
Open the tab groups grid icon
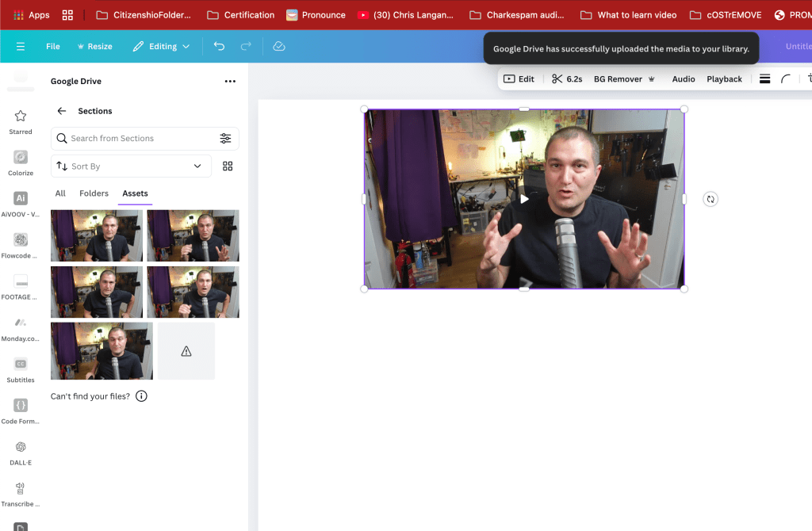point(67,15)
